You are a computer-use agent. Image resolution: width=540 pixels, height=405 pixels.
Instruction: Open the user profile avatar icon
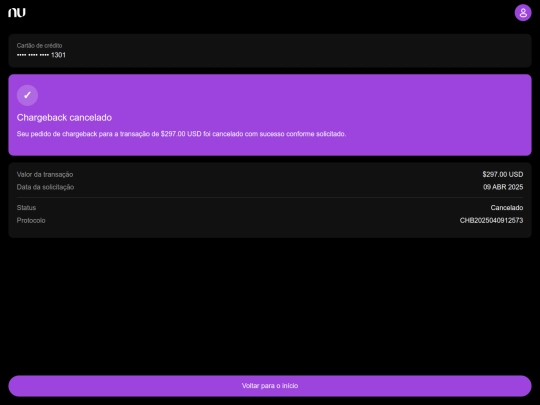point(523,13)
